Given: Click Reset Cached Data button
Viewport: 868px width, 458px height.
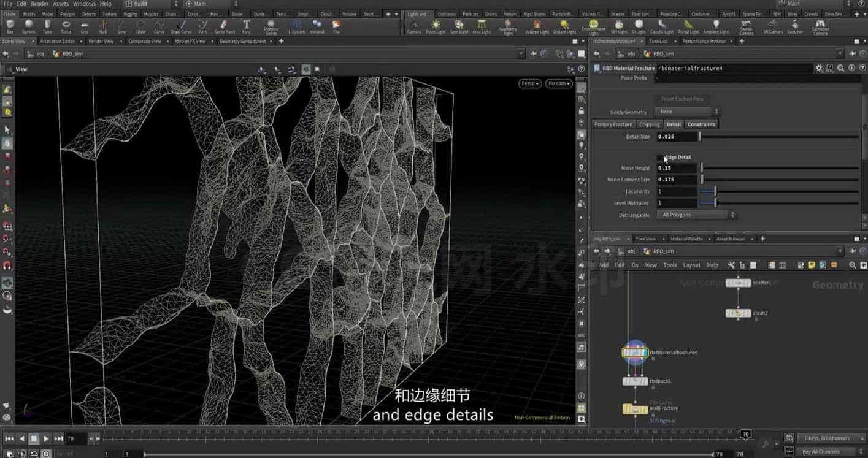Looking at the screenshot, I should pyautogui.click(x=682, y=99).
